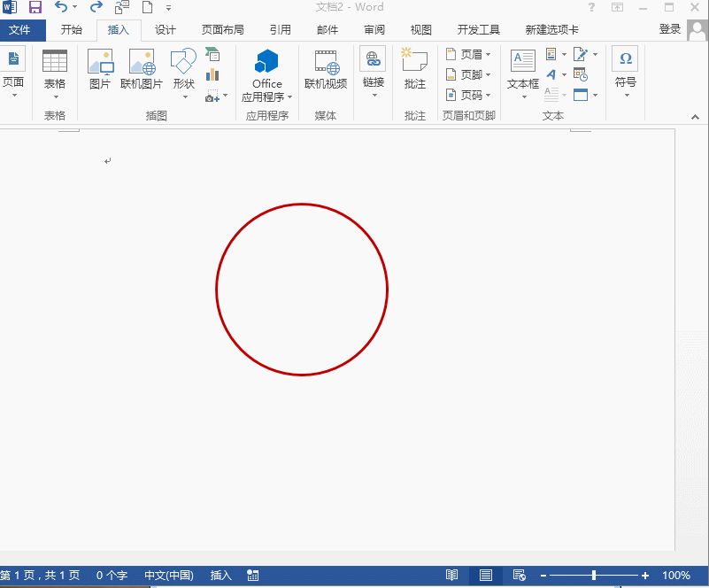Viewport: 709px width, 588px height.
Task: Collapse the ribbon with the chevron
Action: [x=695, y=117]
